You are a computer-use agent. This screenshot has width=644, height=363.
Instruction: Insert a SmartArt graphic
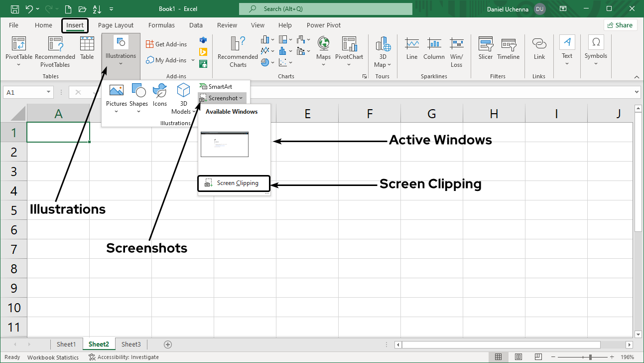[x=216, y=87]
